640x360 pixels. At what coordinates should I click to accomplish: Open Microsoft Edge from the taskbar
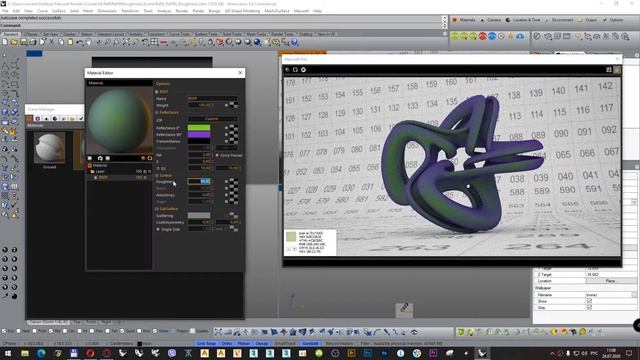[41, 353]
